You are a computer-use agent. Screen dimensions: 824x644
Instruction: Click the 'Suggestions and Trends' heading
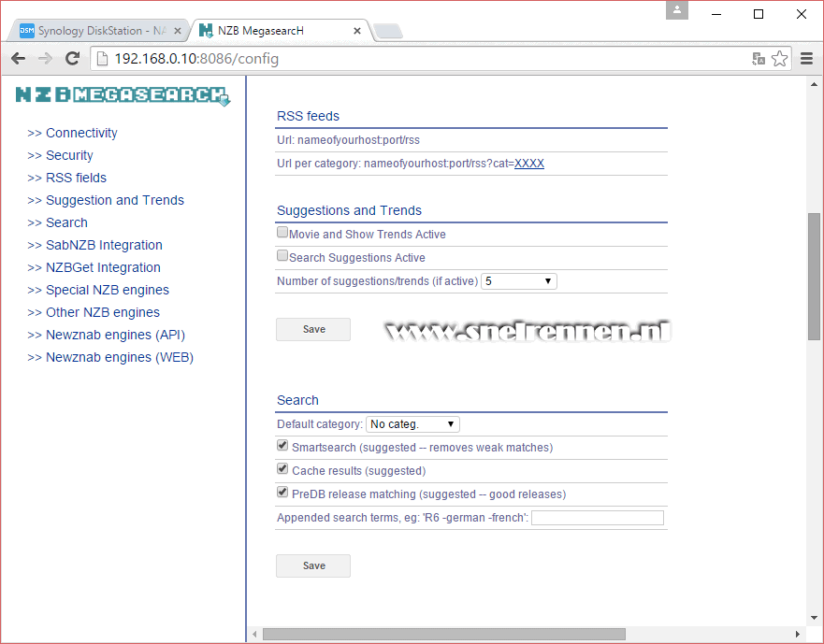pos(349,210)
